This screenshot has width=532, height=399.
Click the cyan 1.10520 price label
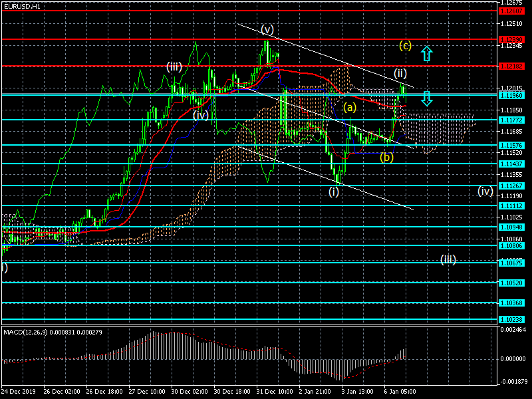(511, 283)
